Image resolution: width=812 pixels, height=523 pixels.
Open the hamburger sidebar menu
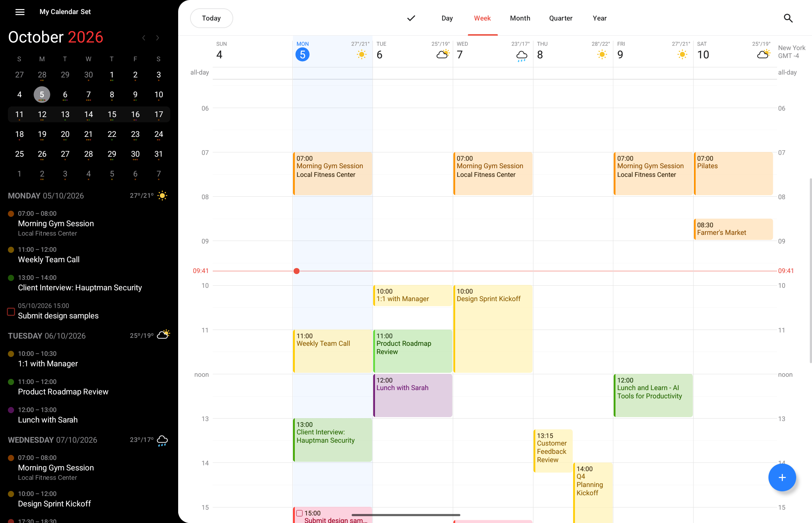pyautogui.click(x=20, y=12)
